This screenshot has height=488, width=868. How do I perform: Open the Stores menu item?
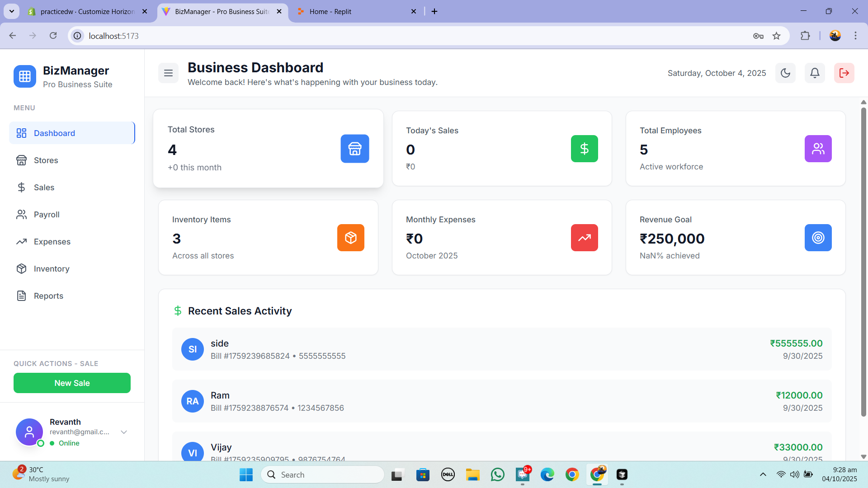[46, 160]
